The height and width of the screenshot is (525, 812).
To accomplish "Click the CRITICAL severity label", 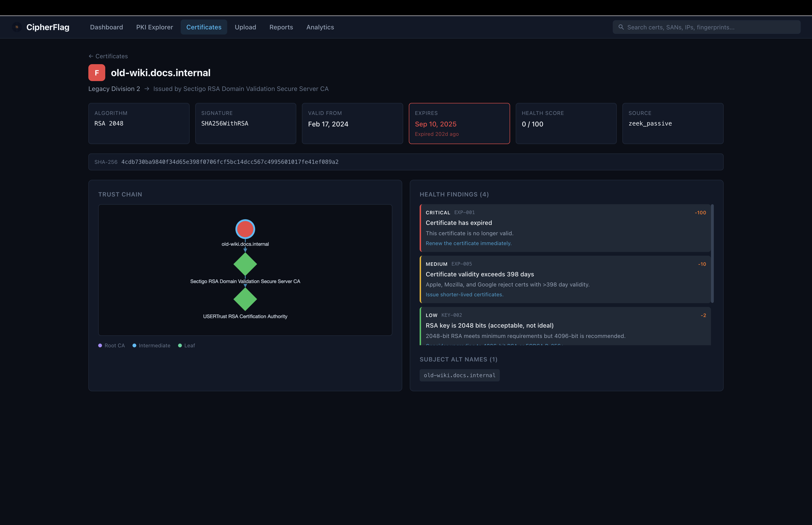I will click(x=438, y=213).
